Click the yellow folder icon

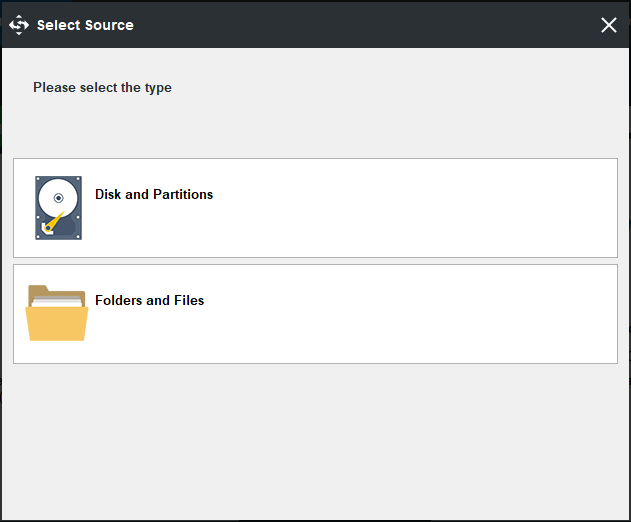pos(56,314)
